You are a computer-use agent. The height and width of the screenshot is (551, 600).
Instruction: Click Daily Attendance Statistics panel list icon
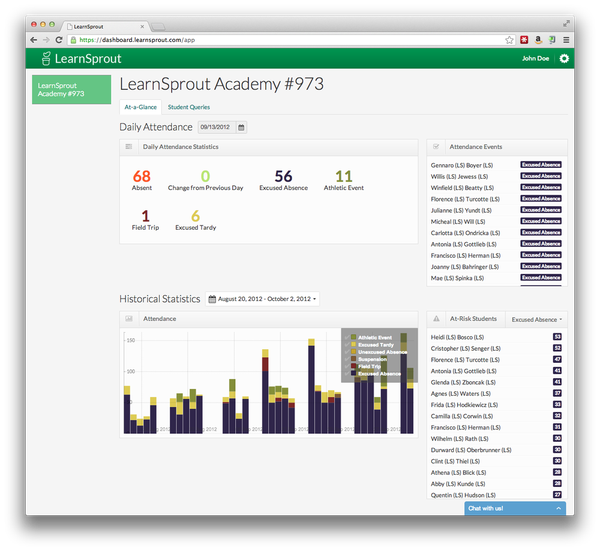129,147
